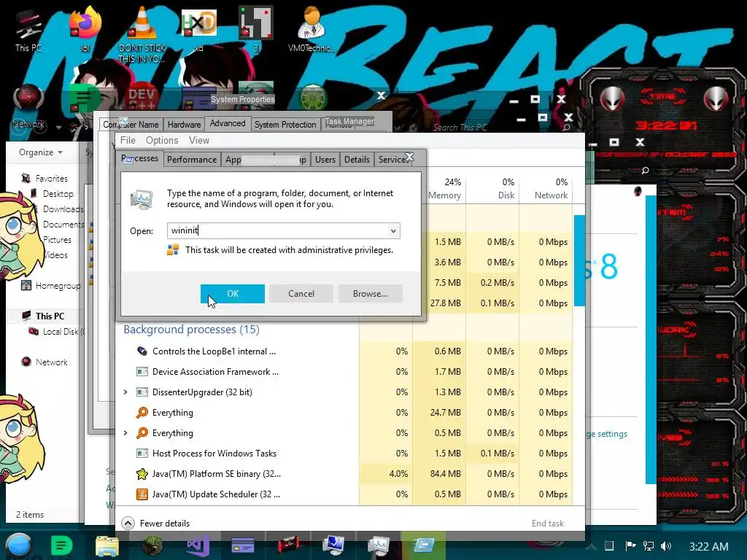Select Java(TM) Platform SE binary row
Image resolution: width=747 pixels, height=560 pixels.
pos(344,474)
